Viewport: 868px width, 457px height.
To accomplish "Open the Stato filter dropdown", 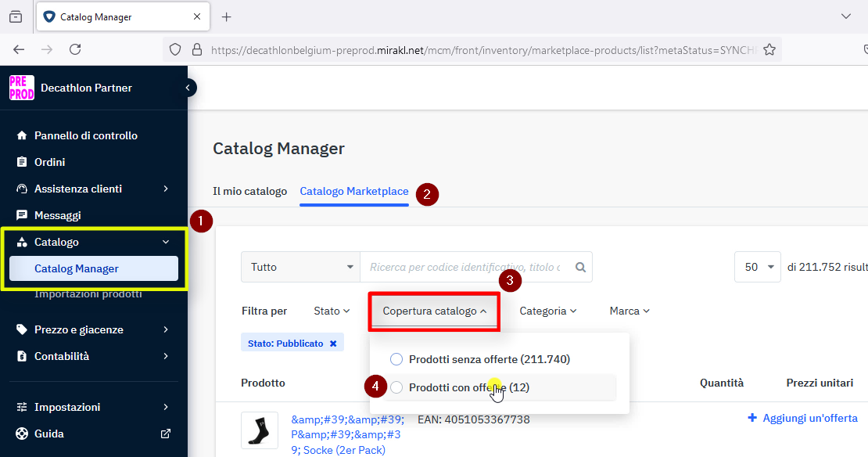I will point(332,311).
